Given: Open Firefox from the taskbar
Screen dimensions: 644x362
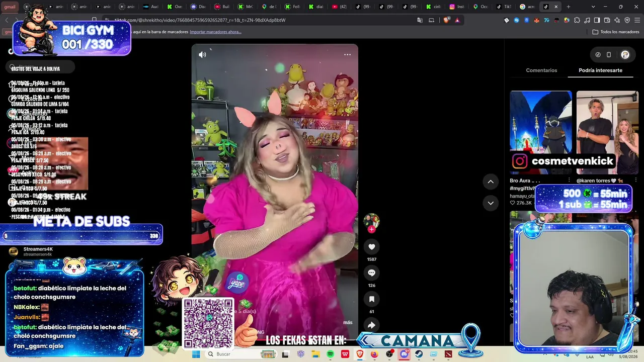Looking at the screenshot, I should (x=374, y=354).
